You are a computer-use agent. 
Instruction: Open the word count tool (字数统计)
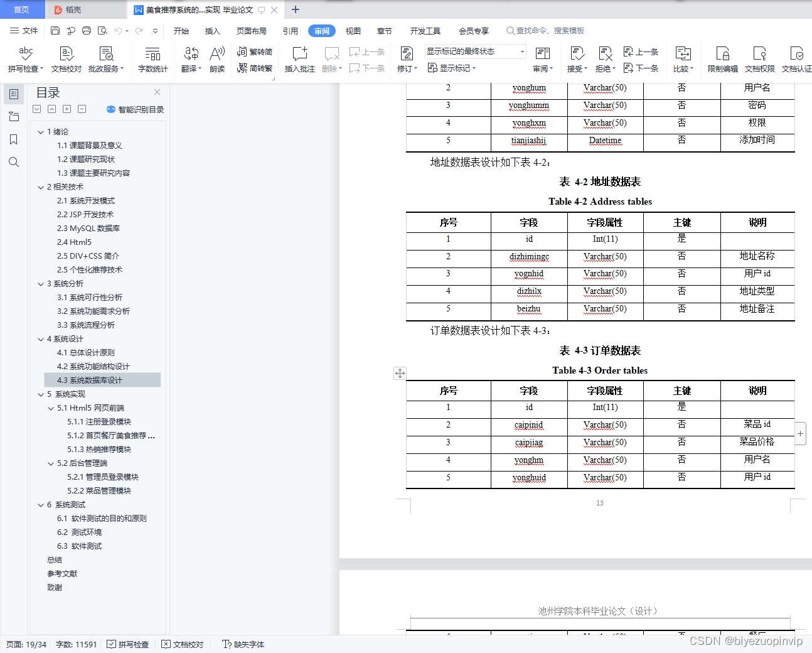point(152,60)
